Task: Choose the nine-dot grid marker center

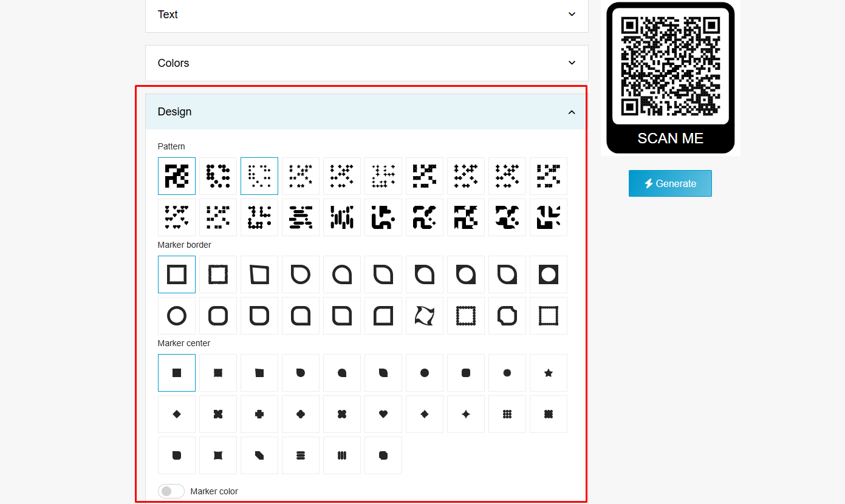Action: coord(507,414)
